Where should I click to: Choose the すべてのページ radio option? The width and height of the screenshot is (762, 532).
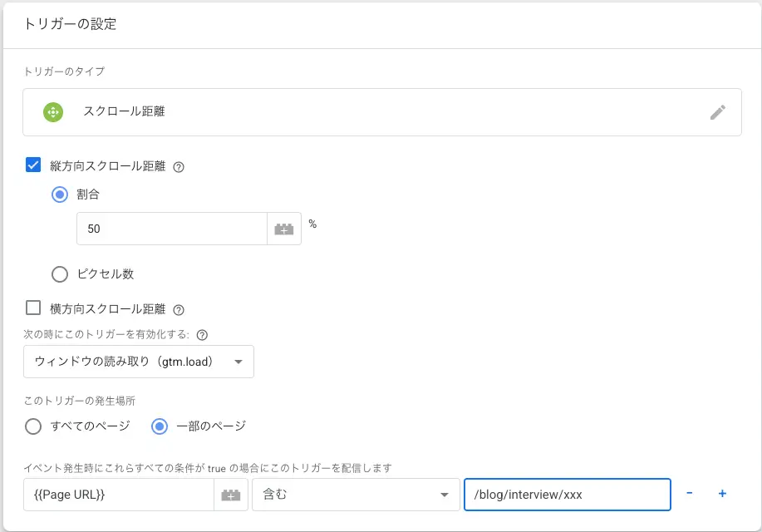point(34,426)
